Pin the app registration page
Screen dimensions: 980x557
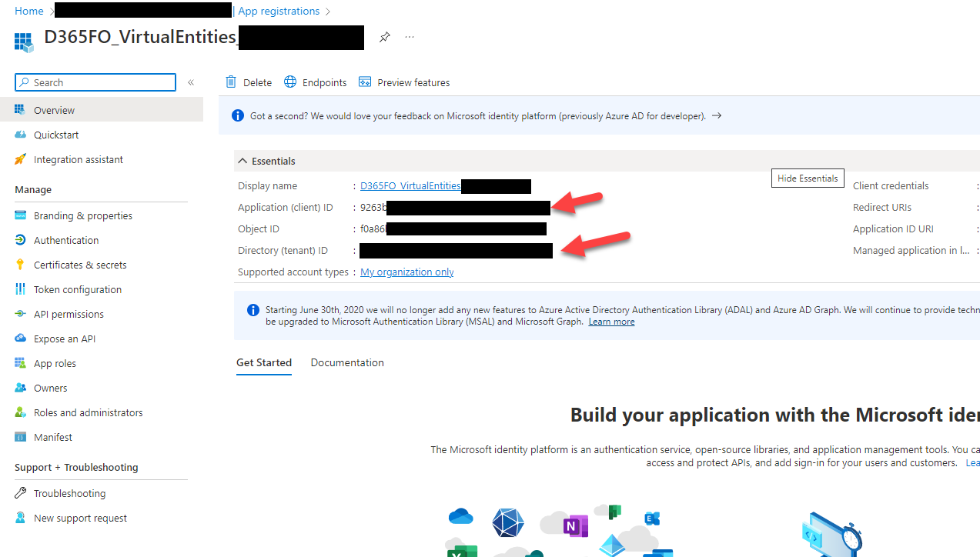pyautogui.click(x=384, y=37)
